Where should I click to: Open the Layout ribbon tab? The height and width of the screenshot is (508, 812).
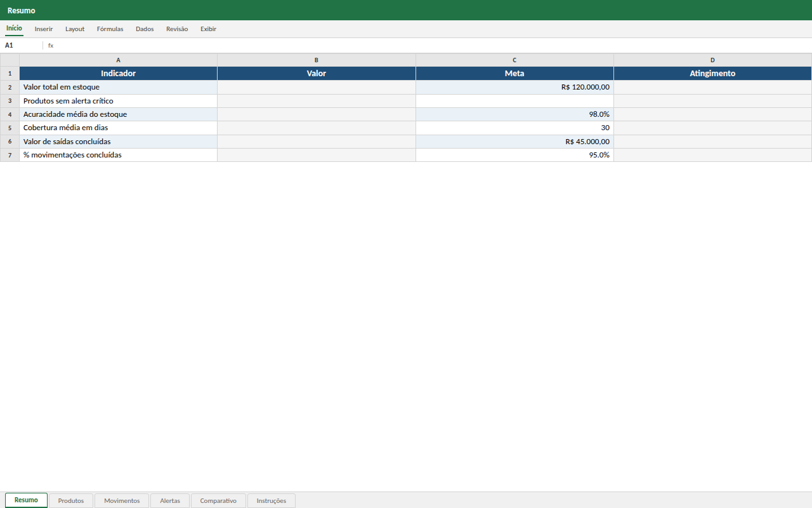[x=75, y=29]
